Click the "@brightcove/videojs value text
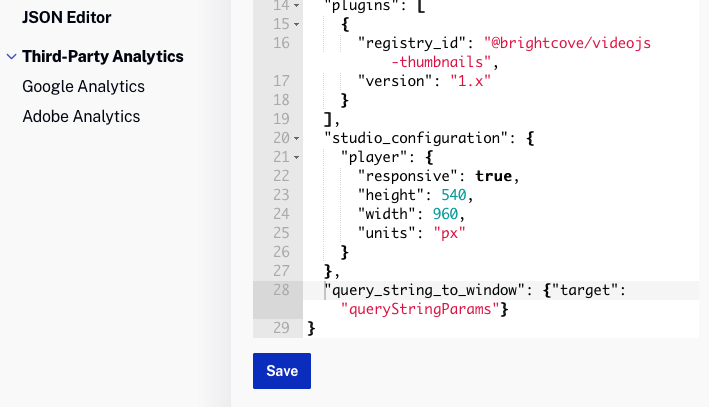Viewport: 709px width, 407px height. 567,43
